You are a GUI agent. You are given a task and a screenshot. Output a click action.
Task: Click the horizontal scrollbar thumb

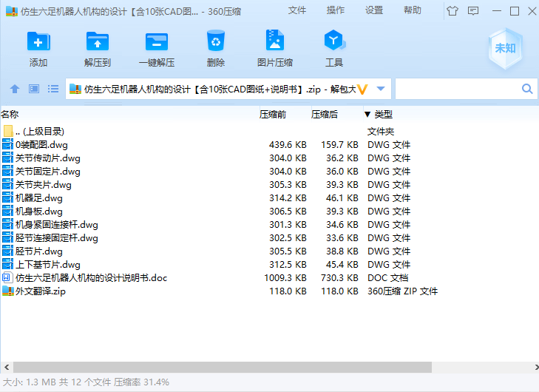click(x=223, y=368)
